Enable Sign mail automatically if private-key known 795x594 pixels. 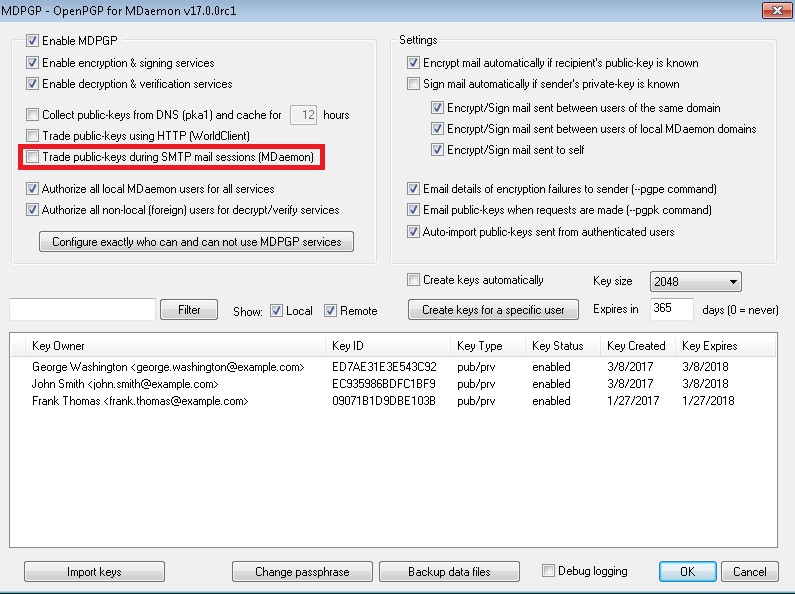pyautogui.click(x=413, y=84)
